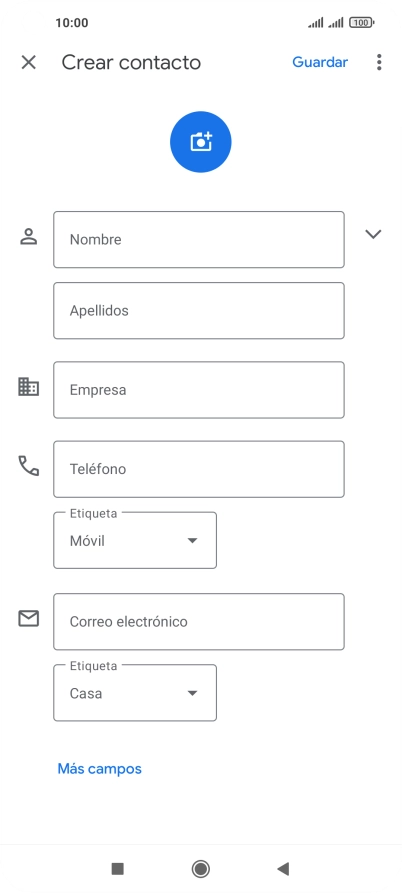Show additional fields via Más campos

pos(100,769)
